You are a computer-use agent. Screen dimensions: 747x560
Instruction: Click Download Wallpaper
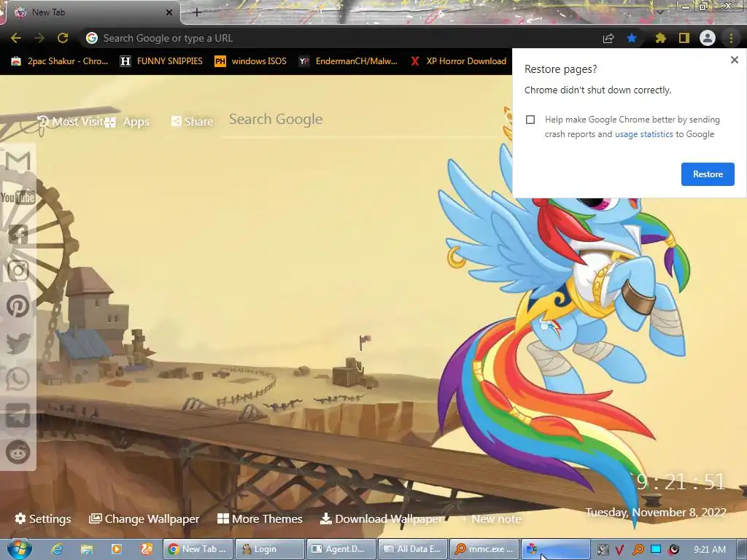click(381, 519)
